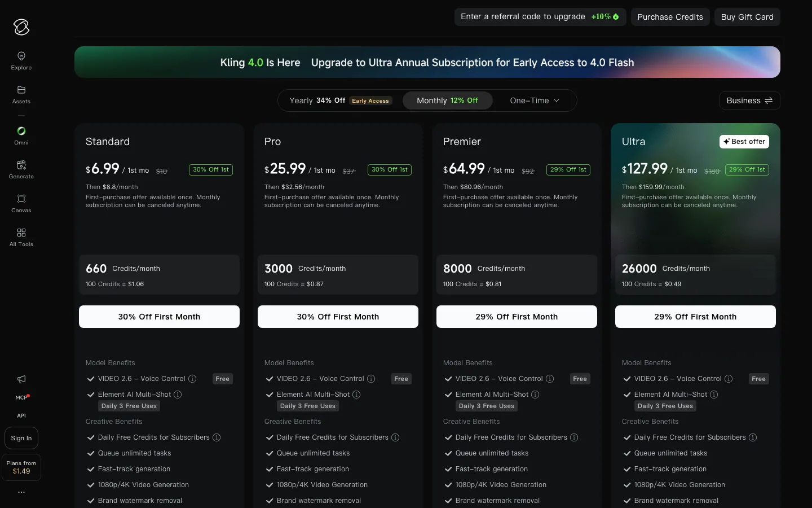Expand the One-Time purchase dropdown
Screen dimensions: 812x508
pyautogui.click(x=535, y=100)
